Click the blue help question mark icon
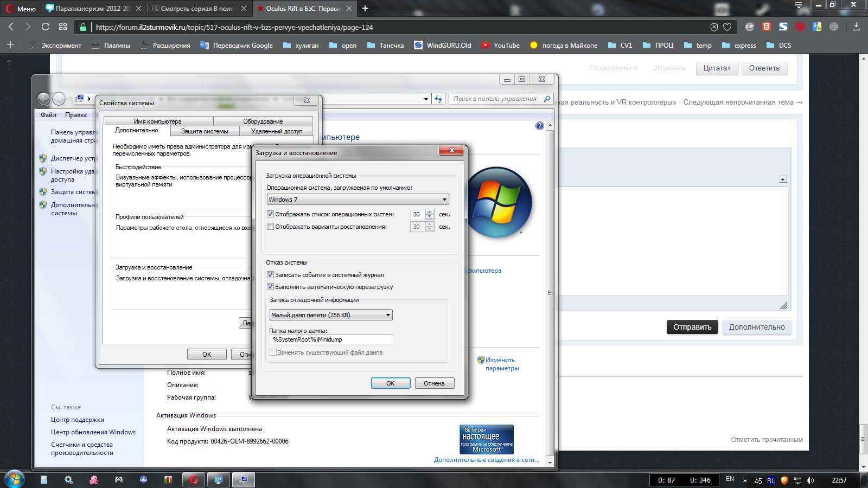The height and width of the screenshot is (488, 868). tap(539, 126)
